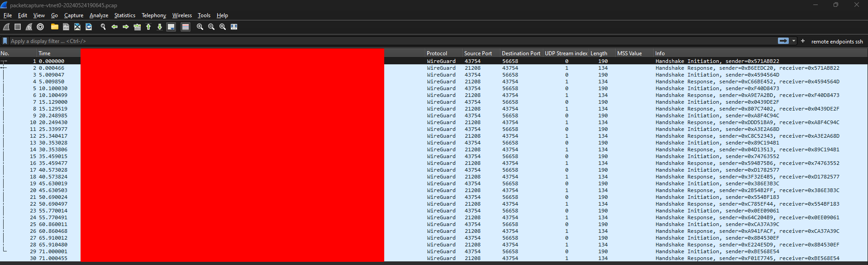Viewport: 868px width, 265px height.
Task: Open capture options gear icon
Action: point(40,27)
